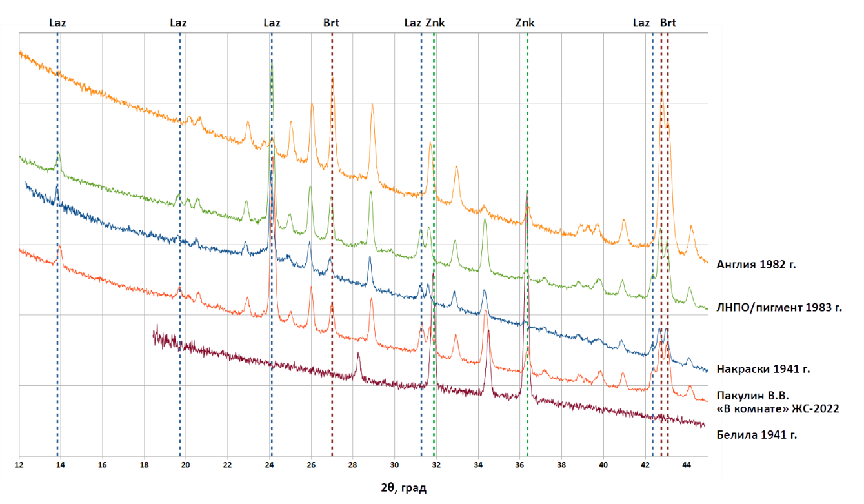Click the 20 tick on the x-axis
Screen dimensions: 864x504
point(186,464)
